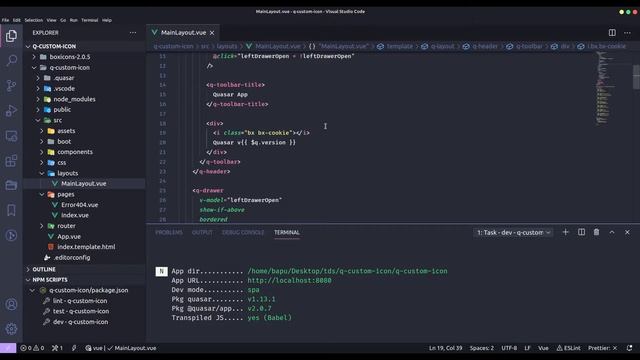Viewport: 640px width, 360px height.
Task: Open the Help menu
Action: coord(107,20)
